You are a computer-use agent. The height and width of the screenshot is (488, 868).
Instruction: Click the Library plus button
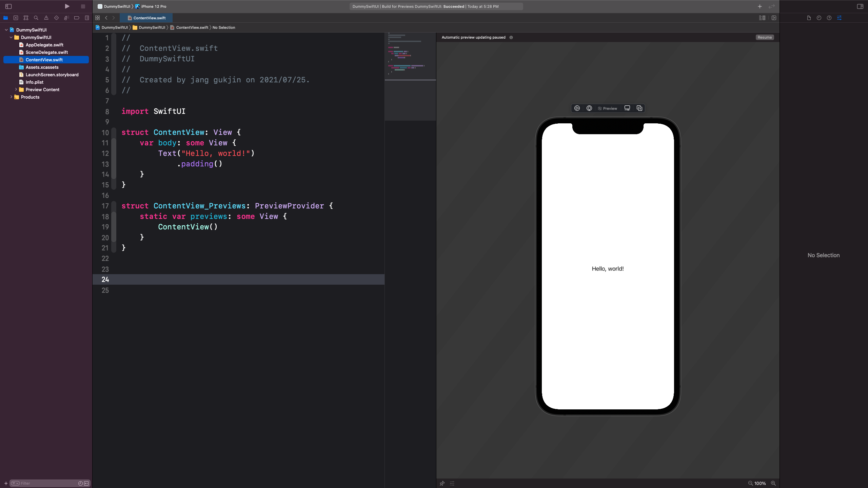(759, 6)
